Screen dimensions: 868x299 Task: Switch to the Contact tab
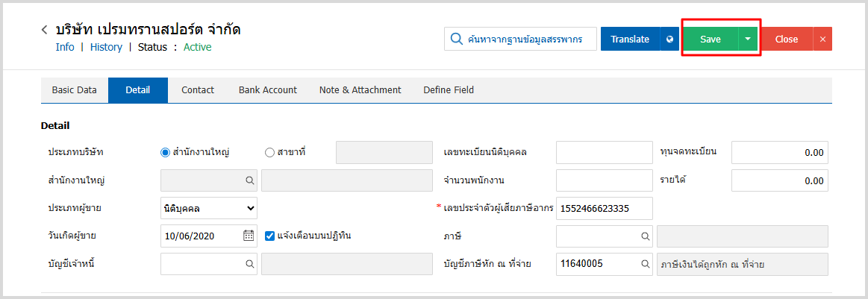[198, 90]
